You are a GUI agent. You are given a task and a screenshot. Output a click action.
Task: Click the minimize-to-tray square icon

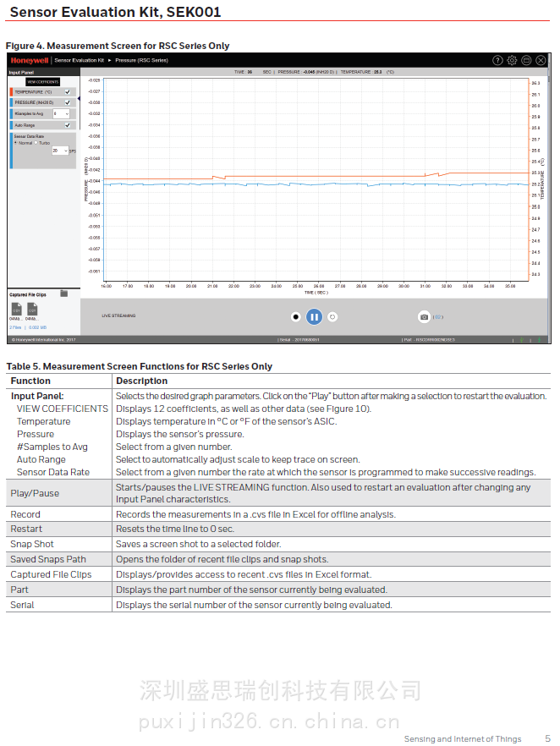tap(526, 60)
